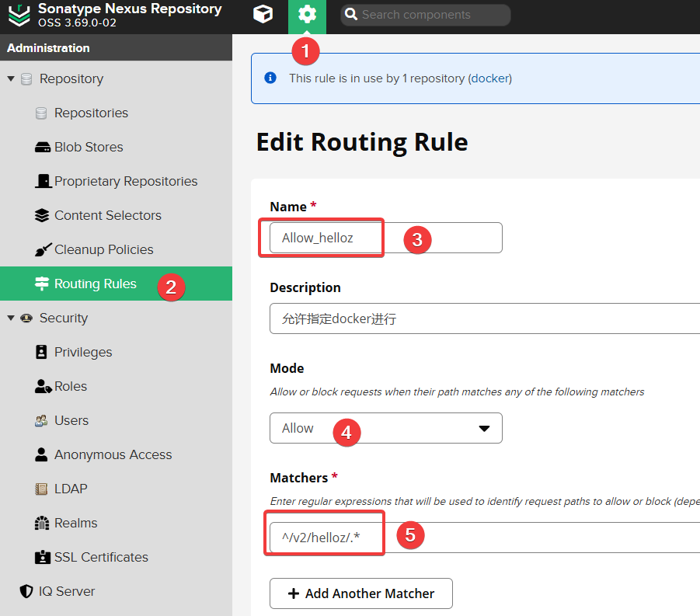Click the Content Selectors layers icon

[42, 215]
